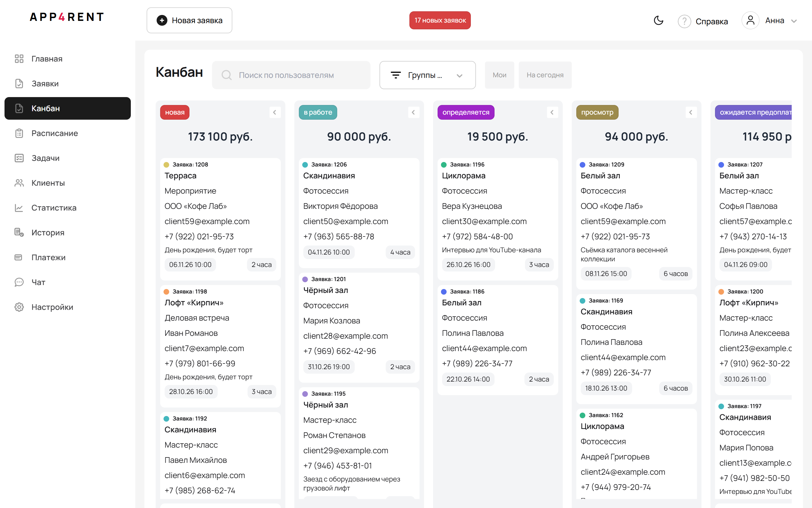The width and height of the screenshot is (812, 508).
Task: Open Главная in the sidebar
Action: tap(67, 59)
